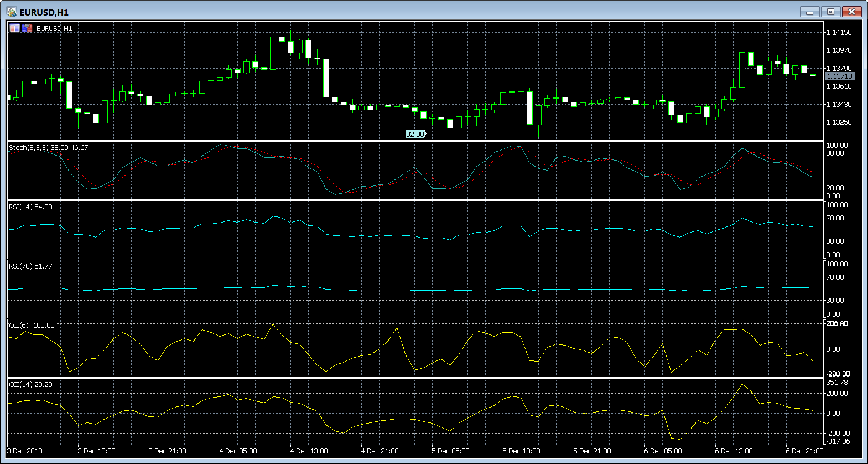Click the 1.13610 price scale value
The width and height of the screenshot is (868, 464).
(839, 86)
